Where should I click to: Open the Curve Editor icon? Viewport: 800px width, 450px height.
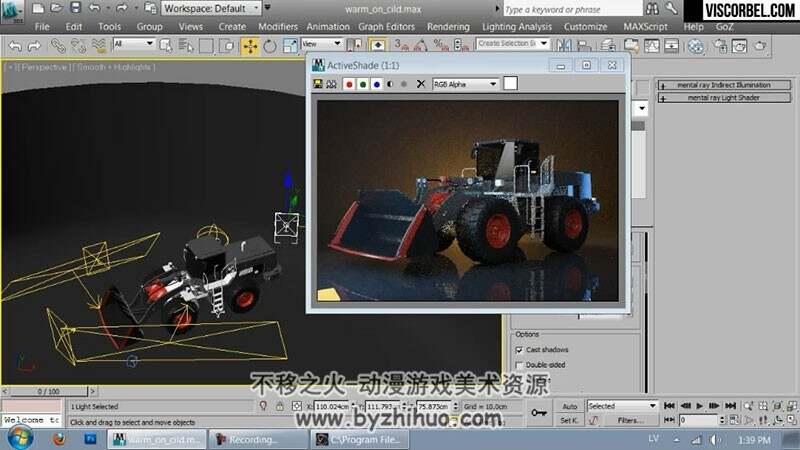click(x=652, y=46)
